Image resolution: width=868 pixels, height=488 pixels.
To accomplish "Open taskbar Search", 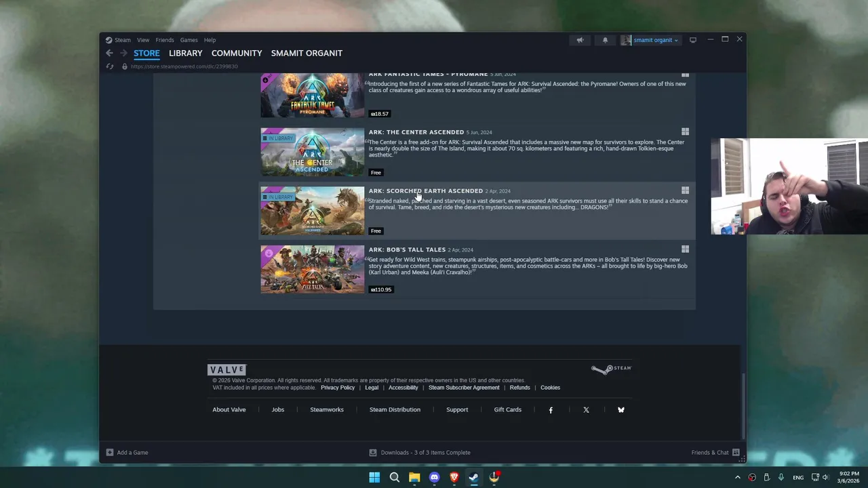I will [394, 477].
